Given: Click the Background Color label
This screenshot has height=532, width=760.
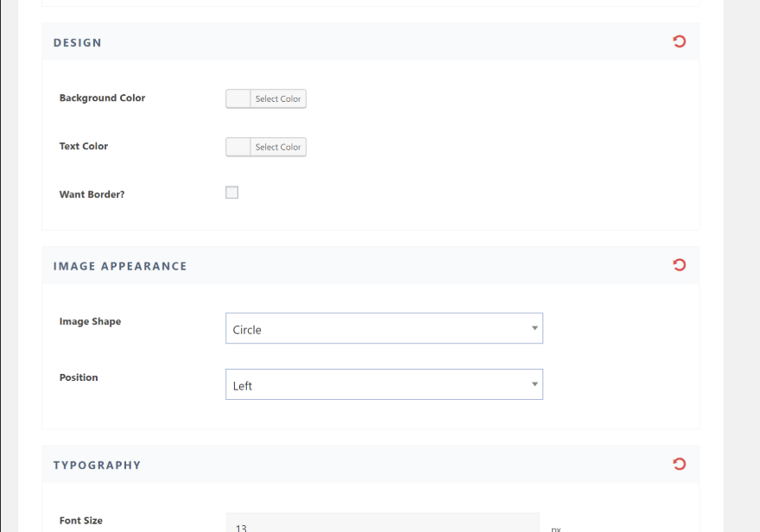Looking at the screenshot, I should pos(102,98).
